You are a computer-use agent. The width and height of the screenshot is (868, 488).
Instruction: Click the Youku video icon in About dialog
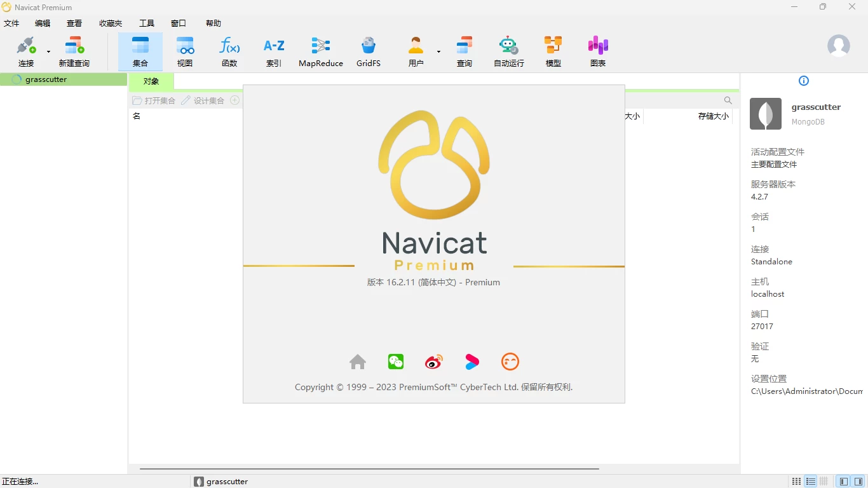point(472,362)
